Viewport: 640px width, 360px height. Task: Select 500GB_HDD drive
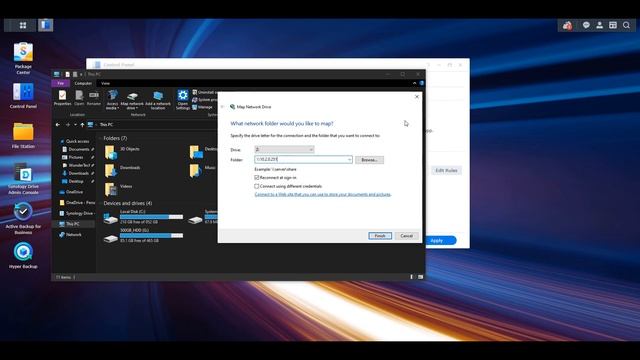143,236
